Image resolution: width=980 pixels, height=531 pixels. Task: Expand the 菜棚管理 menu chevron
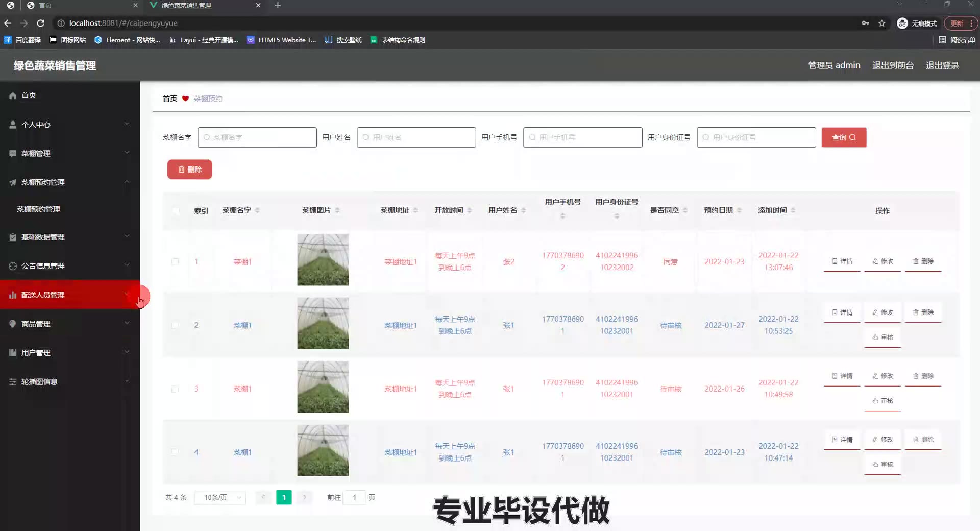pyautogui.click(x=127, y=153)
